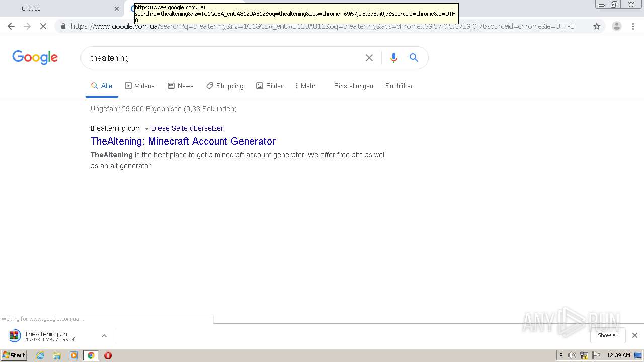Click the TheAltening result description snippet
Screen dimensions: 644x362
(x=238, y=160)
